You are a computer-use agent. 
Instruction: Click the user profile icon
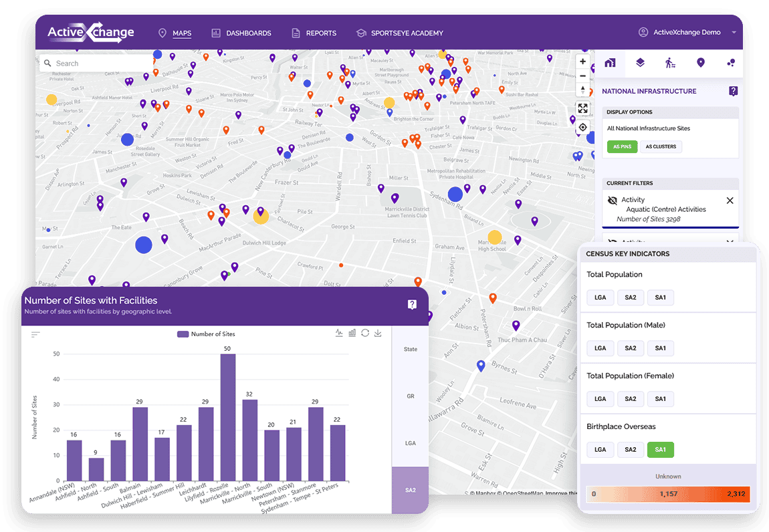[x=643, y=32]
